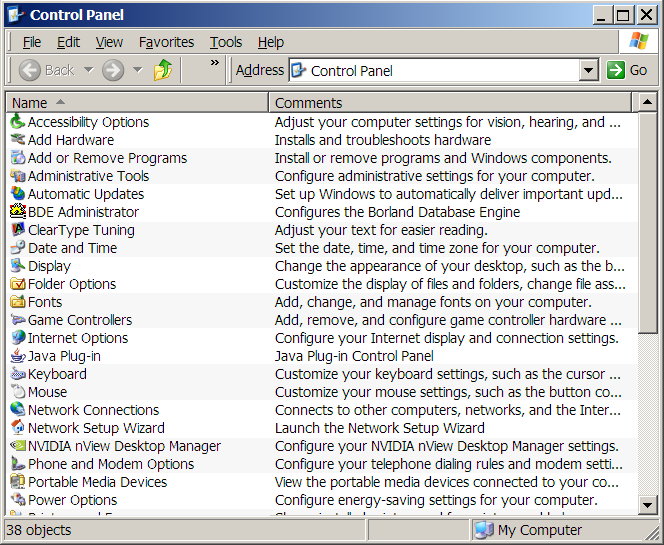Click the vertical scrollbar thumb
The image size is (664, 545).
pyautogui.click(x=647, y=222)
